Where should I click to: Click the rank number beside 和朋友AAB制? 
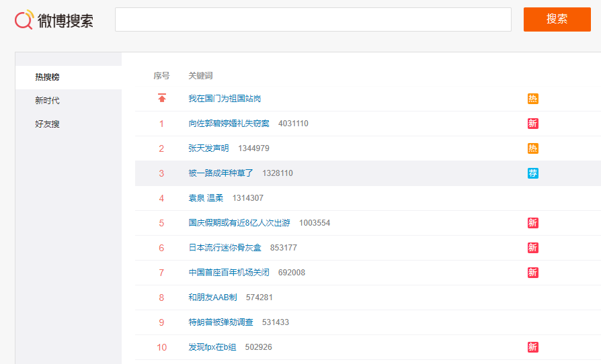pos(161,298)
